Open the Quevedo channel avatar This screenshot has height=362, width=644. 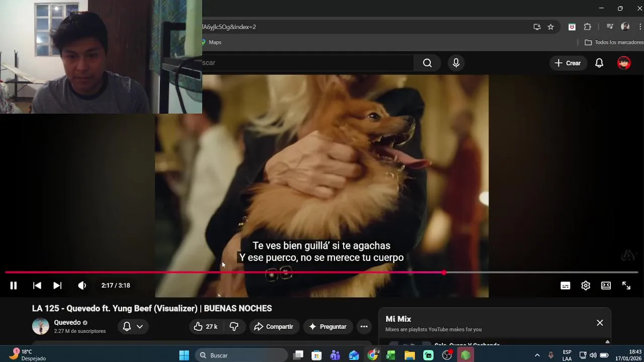coord(41,326)
